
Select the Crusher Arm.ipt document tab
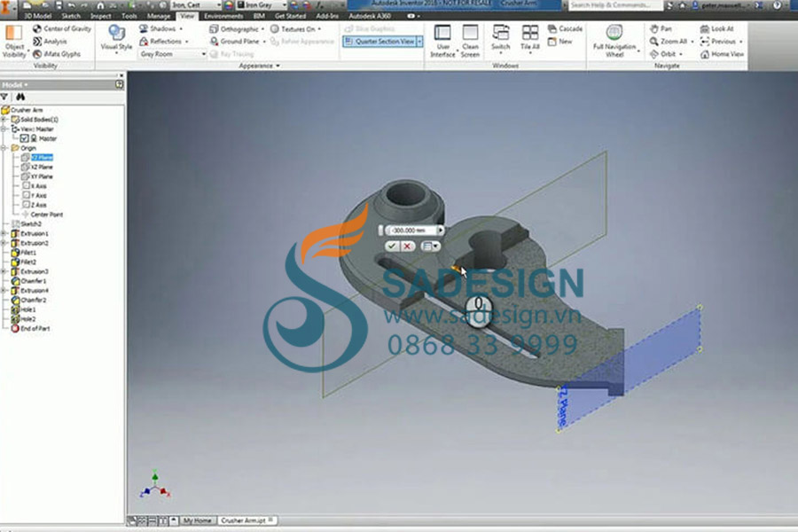point(247,520)
